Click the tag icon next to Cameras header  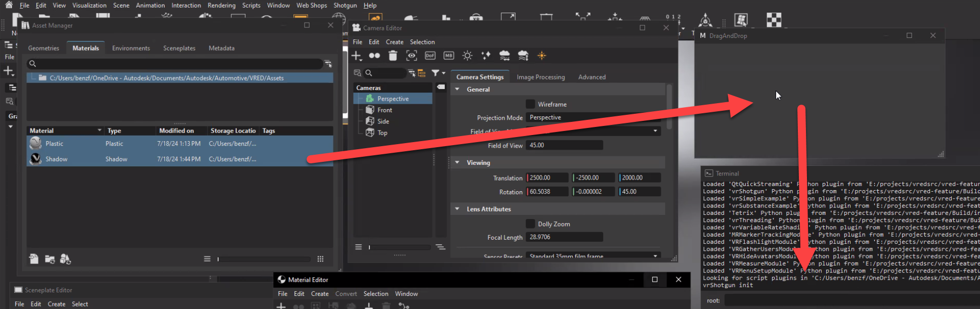click(441, 87)
